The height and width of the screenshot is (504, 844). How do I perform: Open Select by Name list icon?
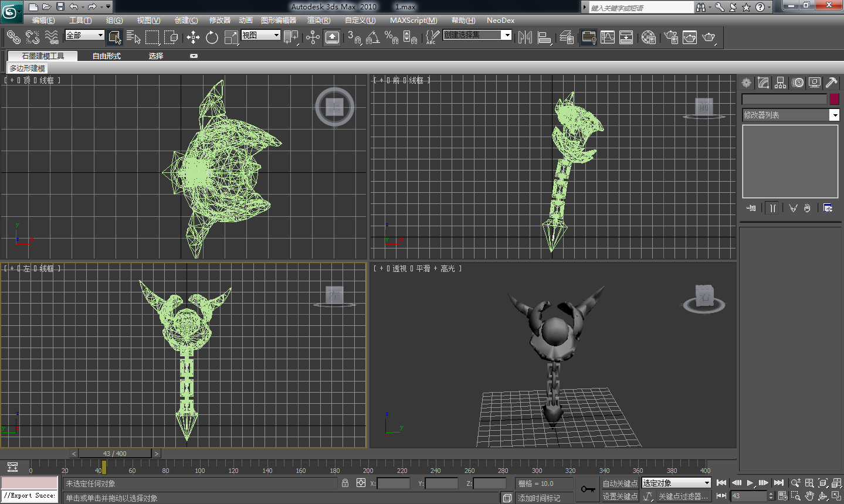coord(134,37)
